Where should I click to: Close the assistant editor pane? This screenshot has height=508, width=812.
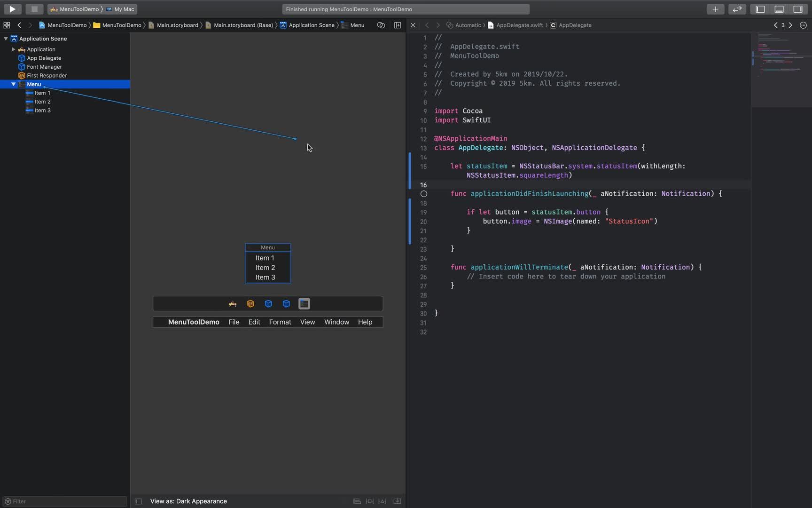[413, 25]
